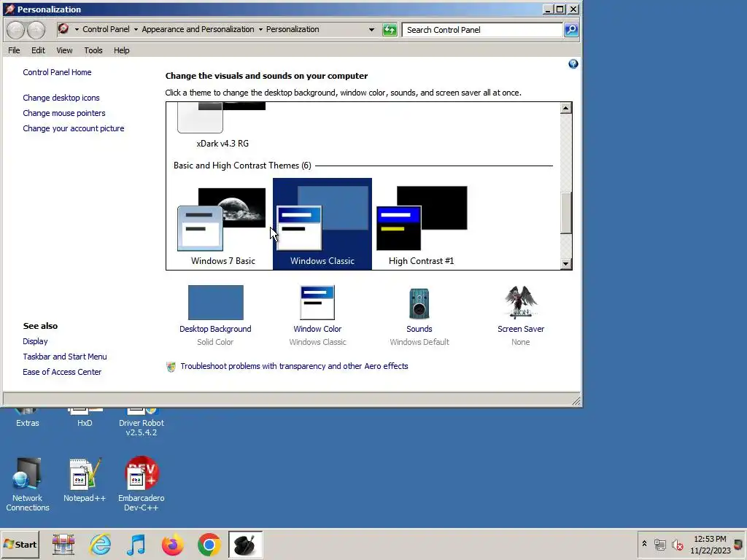Open the Screen Saver icon
Screen dimensions: 747x560
(x=521, y=303)
